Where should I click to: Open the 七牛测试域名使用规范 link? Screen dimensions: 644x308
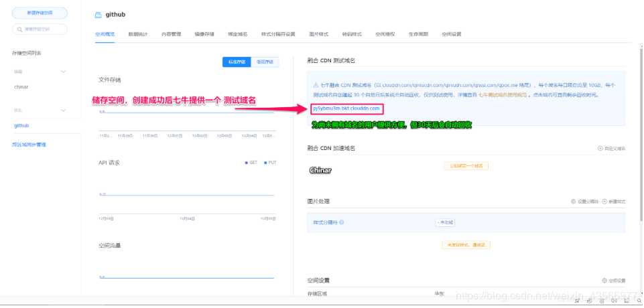pyautogui.click(x=503, y=94)
